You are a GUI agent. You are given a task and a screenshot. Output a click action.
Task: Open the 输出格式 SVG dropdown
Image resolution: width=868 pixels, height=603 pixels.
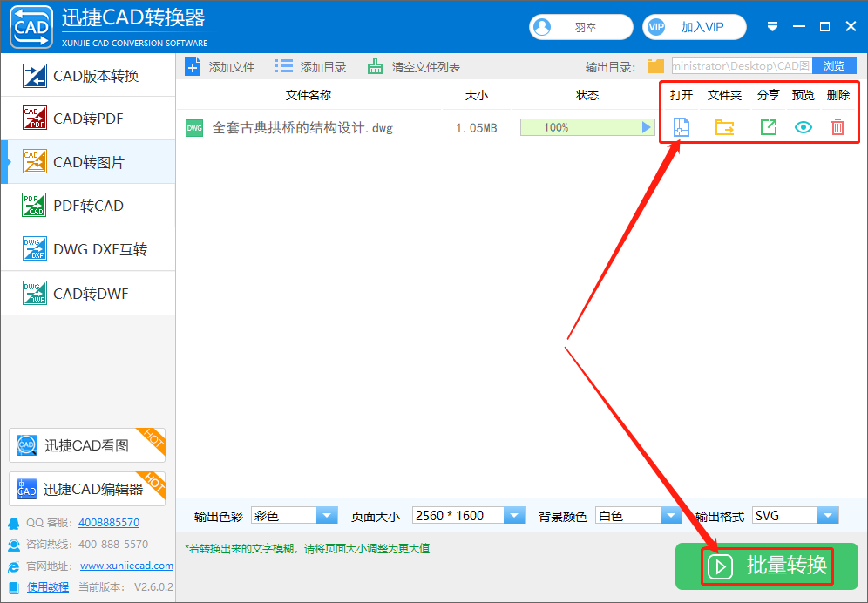coord(796,516)
